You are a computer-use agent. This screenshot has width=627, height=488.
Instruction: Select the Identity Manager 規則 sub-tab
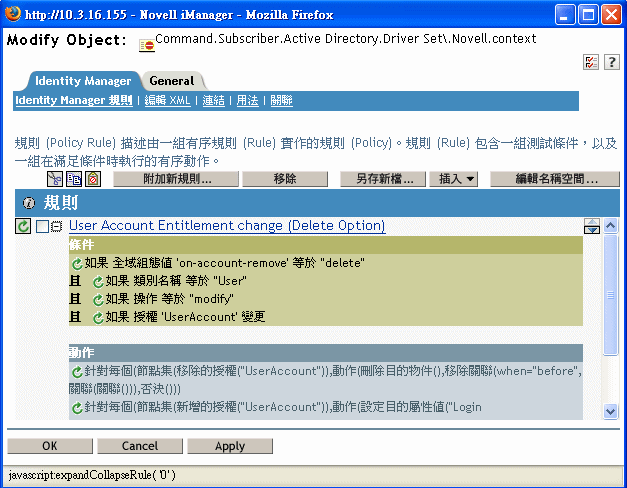click(x=74, y=100)
